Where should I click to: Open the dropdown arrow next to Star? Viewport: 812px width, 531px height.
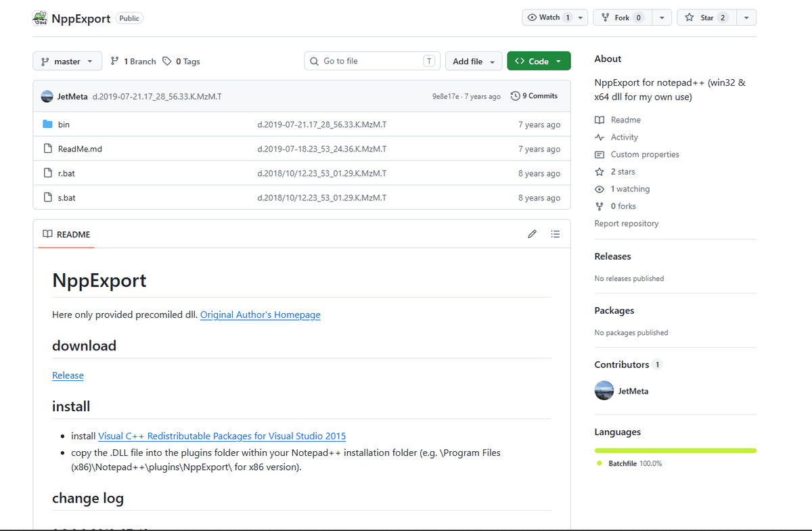(746, 18)
